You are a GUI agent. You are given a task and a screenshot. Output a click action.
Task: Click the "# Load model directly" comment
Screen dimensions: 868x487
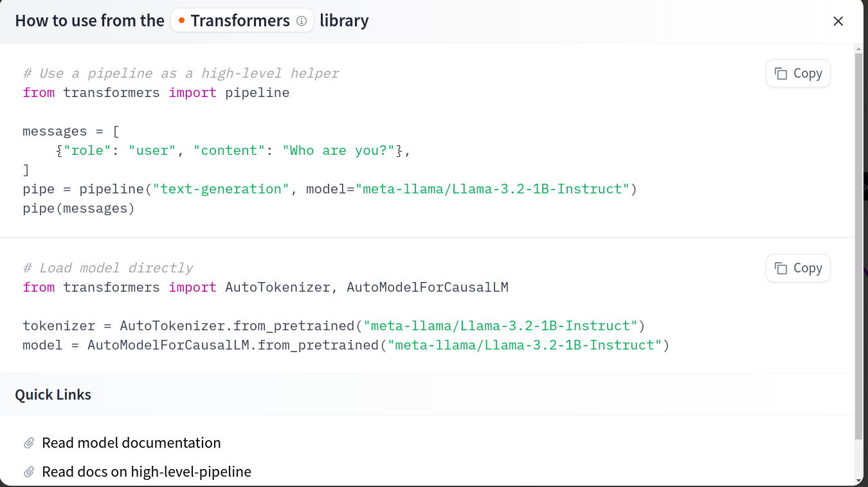tap(108, 268)
